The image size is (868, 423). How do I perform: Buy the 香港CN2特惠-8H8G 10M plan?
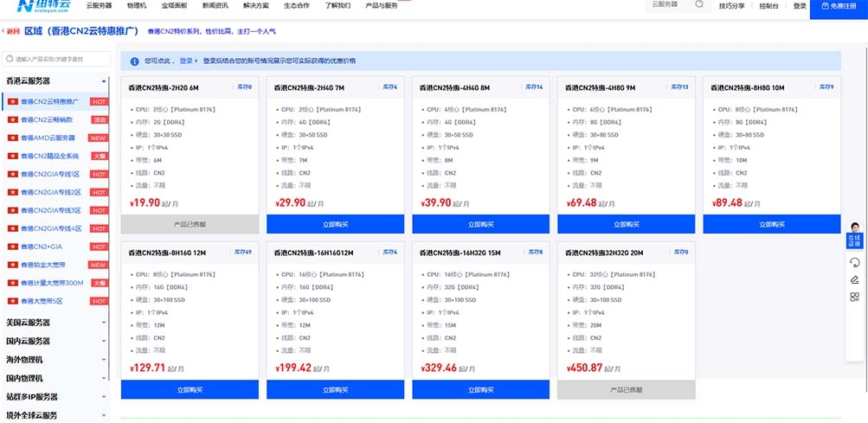[x=772, y=224]
